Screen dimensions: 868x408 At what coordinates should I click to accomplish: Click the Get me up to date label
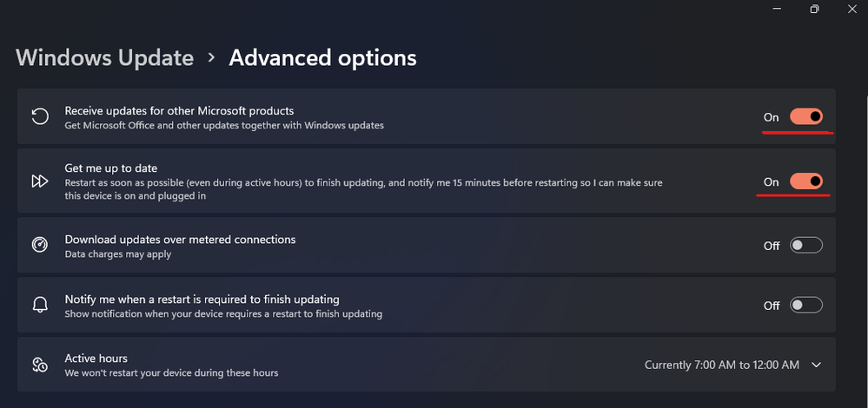[111, 168]
